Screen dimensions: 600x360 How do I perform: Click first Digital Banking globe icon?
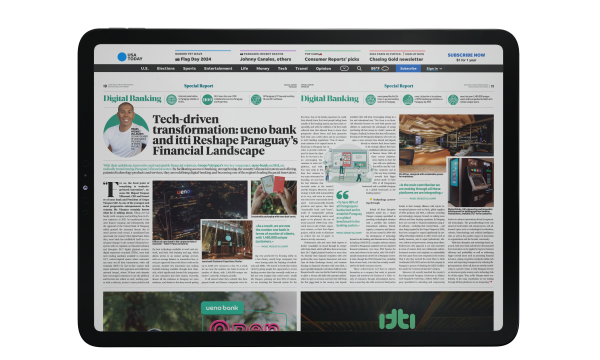171,99
